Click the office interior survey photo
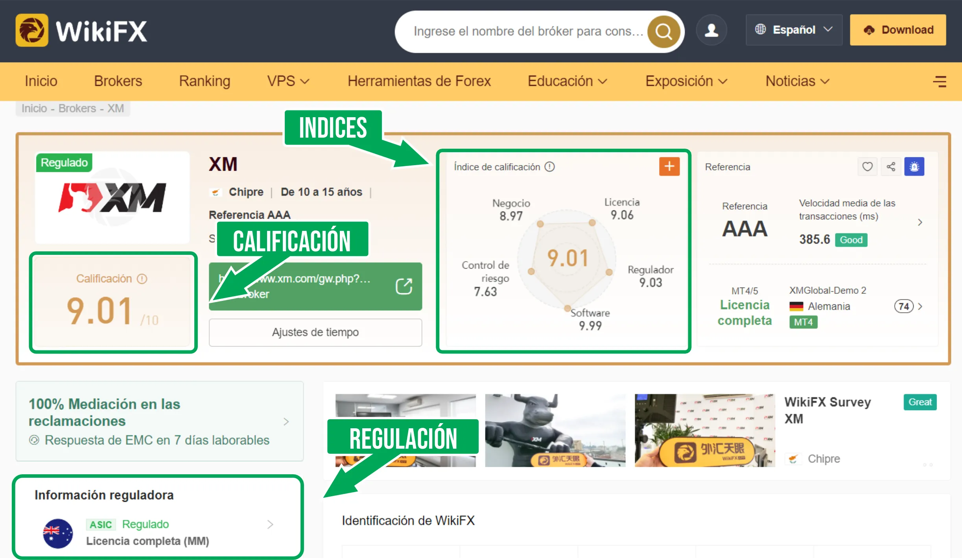This screenshot has height=560, width=962. [405, 406]
